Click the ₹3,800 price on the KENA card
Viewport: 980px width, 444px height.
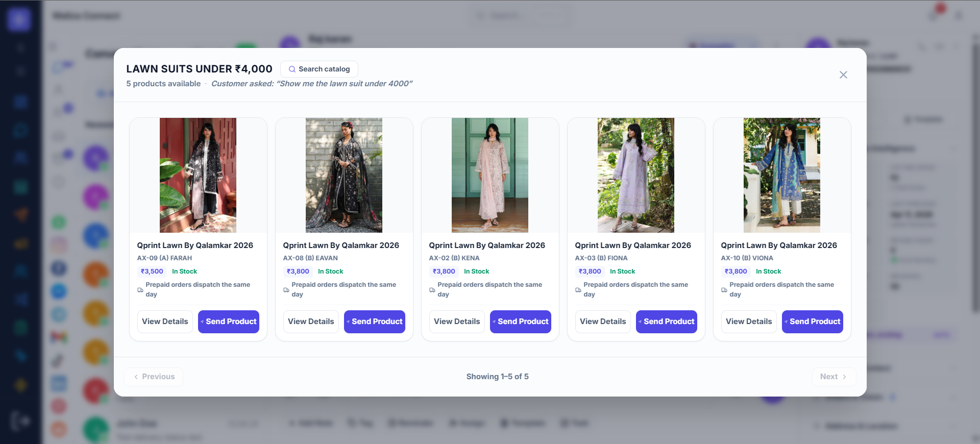tap(444, 272)
